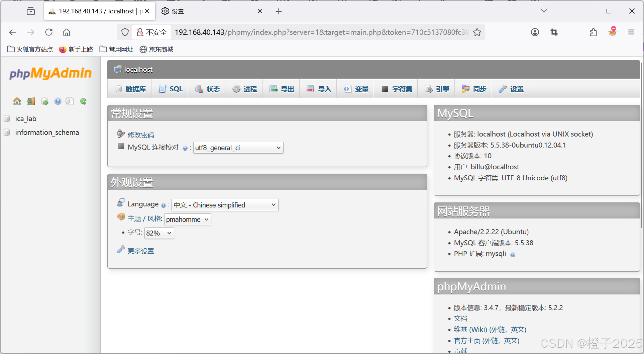Open 常用网址 bookmark folder
Viewport: 644px width, 354px height.
[116, 50]
